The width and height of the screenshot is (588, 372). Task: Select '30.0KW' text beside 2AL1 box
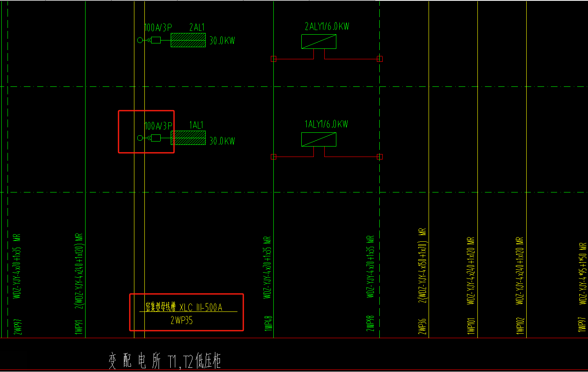pos(222,40)
